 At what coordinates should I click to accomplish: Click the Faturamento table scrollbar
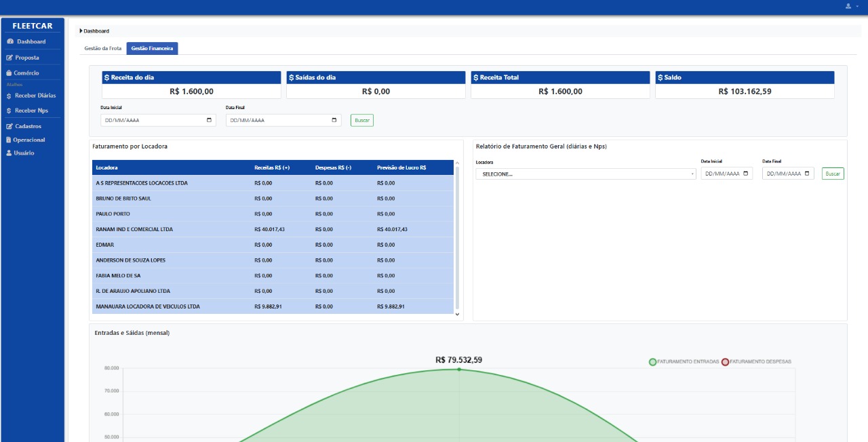tap(457, 237)
